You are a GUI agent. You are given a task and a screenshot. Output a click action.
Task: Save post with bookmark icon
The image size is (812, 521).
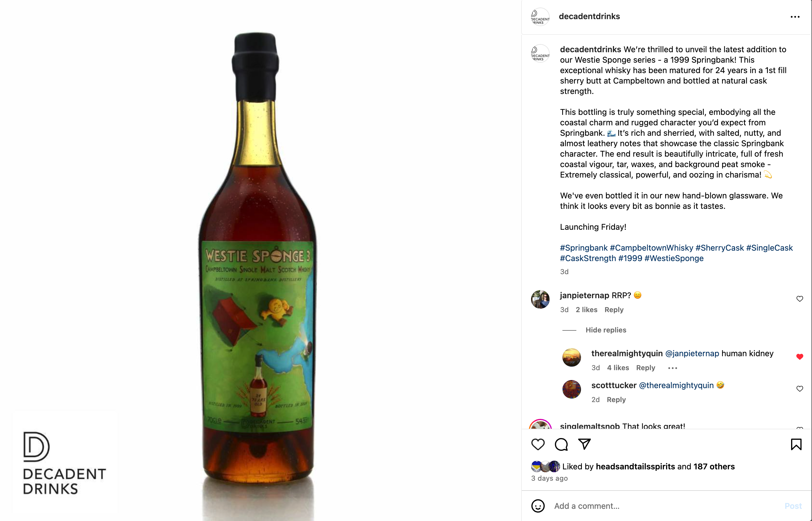796,444
